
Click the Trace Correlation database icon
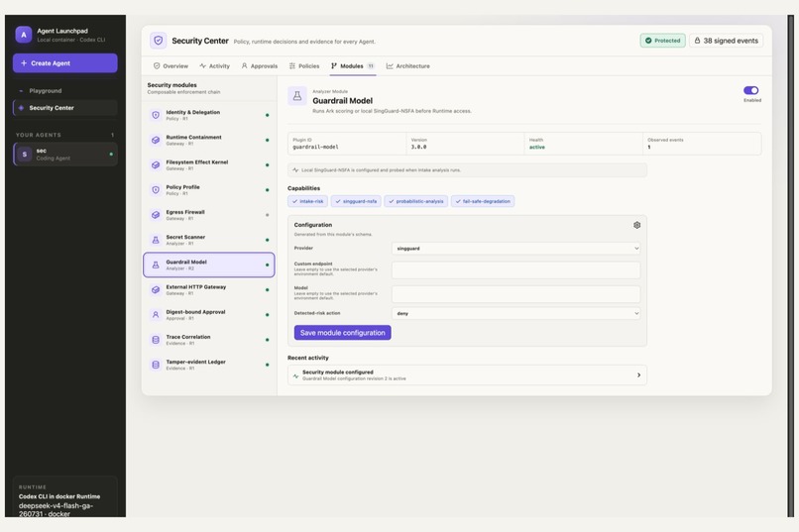coord(156,340)
